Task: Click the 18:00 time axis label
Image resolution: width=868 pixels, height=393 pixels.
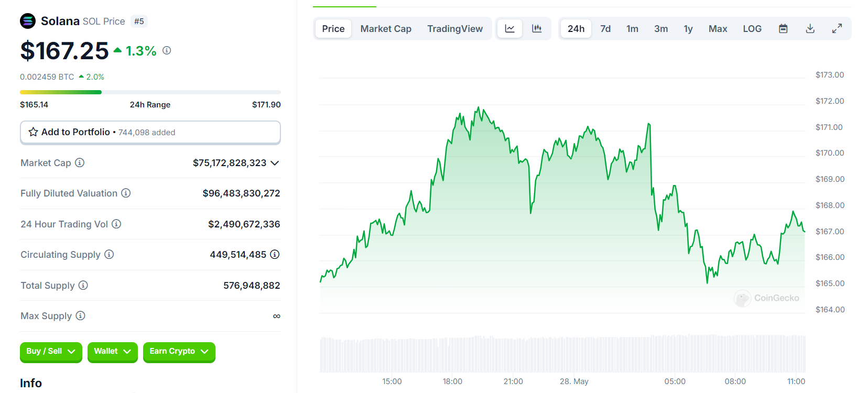Action: click(452, 381)
